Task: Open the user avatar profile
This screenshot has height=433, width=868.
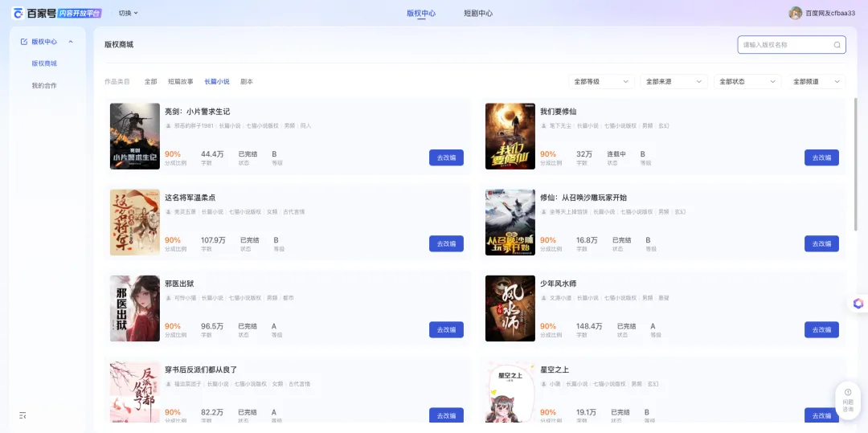Action: [795, 13]
